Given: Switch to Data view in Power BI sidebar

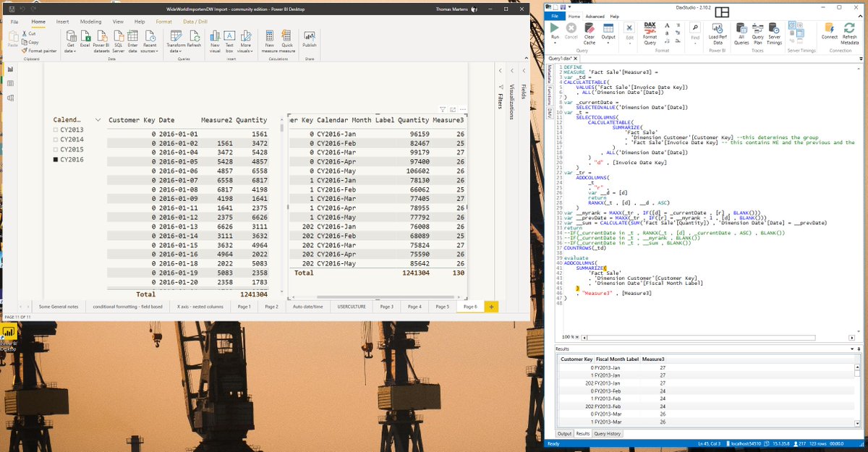Looking at the screenshot, I should click(x=10, y=83).
